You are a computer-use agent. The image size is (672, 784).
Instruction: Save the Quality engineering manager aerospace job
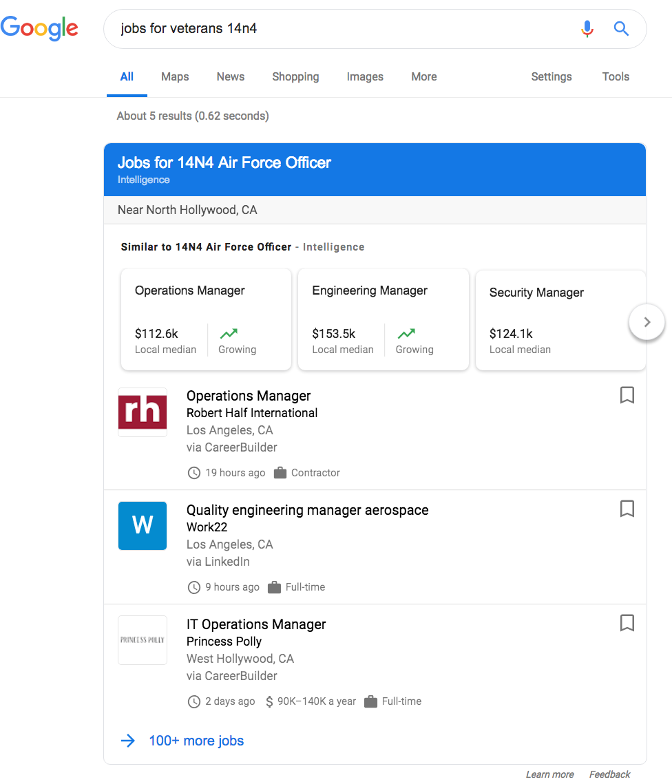tap(627, 509)
